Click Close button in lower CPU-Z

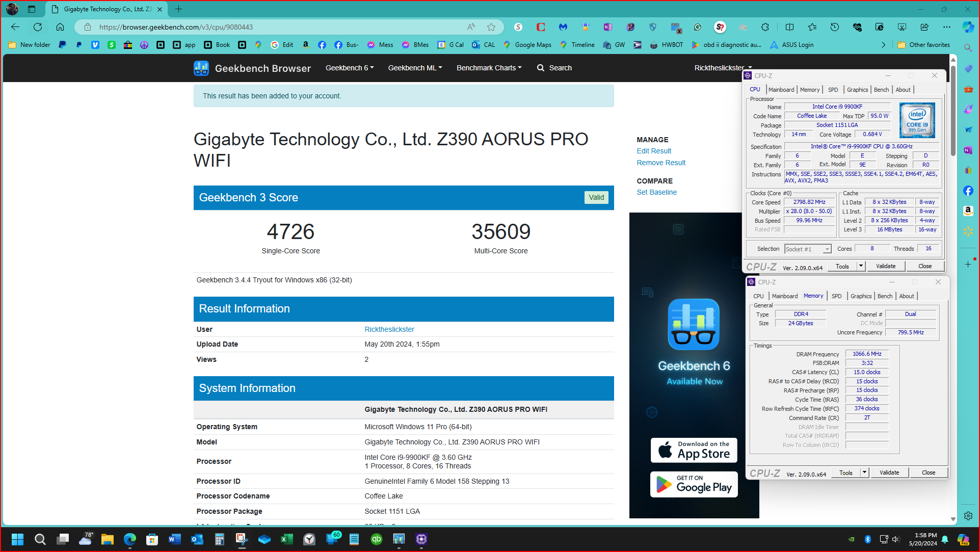point(929,472)
